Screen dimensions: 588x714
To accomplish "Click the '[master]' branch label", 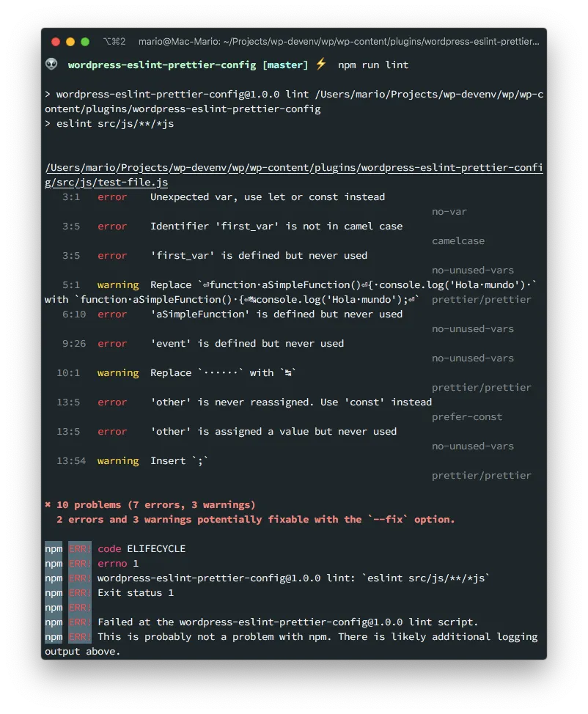I will click(285, 65).
